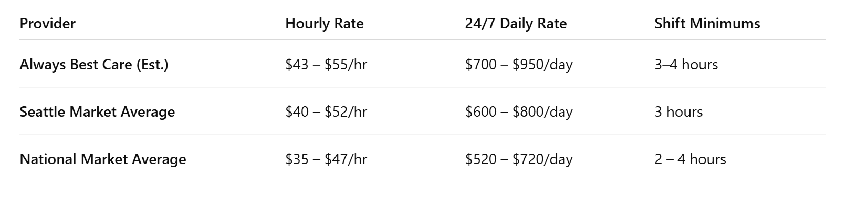Screen dimensions: 868x203
Task: Select the Seattle Market Average row label
Action: coord(97,112)
